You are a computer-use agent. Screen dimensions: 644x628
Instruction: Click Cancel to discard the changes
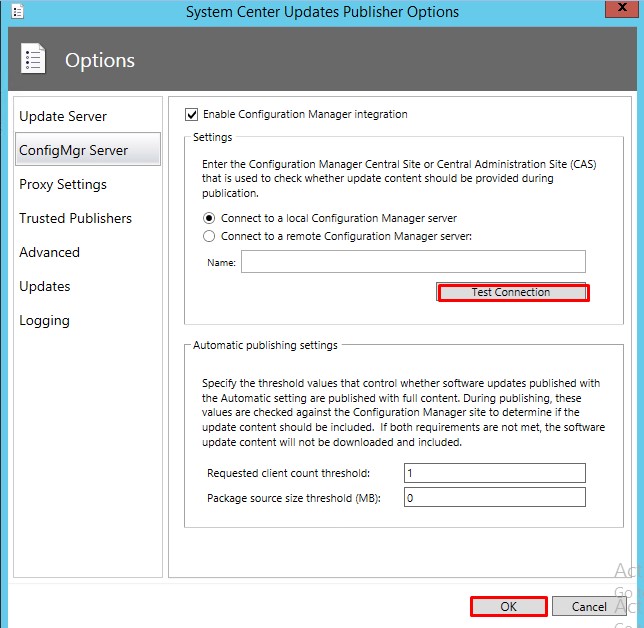[589, 606]
